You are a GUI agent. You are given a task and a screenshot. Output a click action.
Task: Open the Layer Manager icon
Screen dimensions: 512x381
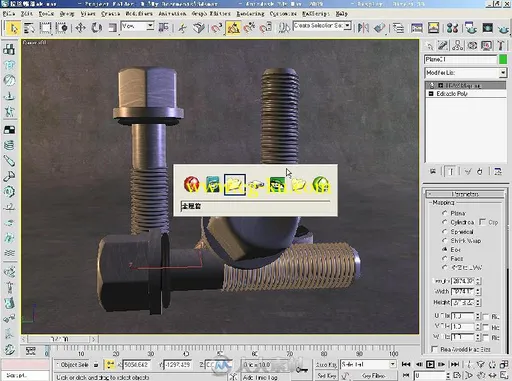[398, 28]
